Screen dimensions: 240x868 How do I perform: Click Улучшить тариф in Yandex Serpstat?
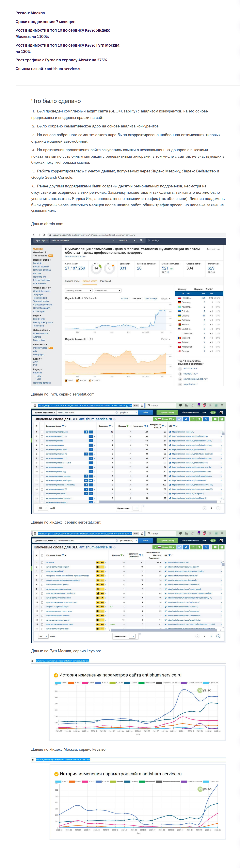(167, 541)
